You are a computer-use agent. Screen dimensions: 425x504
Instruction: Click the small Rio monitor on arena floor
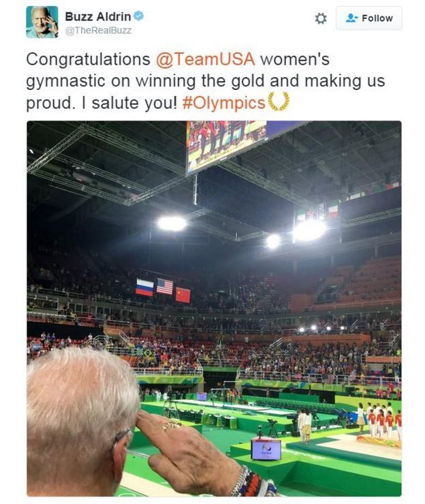click(x=266, y=450)
